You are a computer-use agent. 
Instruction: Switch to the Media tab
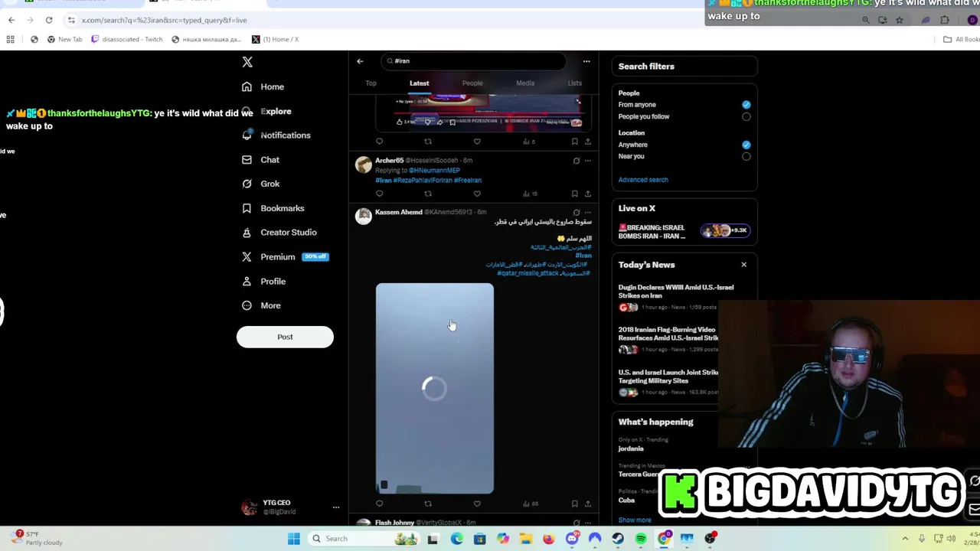525,83
